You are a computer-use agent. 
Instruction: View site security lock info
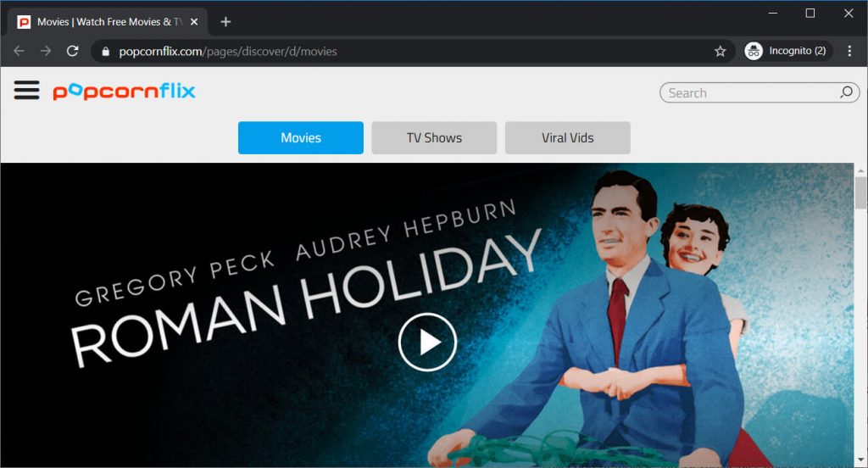(105, 52)
